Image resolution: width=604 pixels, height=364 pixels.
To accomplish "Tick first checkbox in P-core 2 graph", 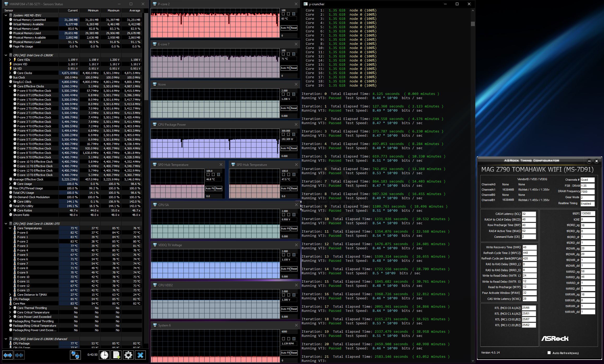I will click(283, 14).
